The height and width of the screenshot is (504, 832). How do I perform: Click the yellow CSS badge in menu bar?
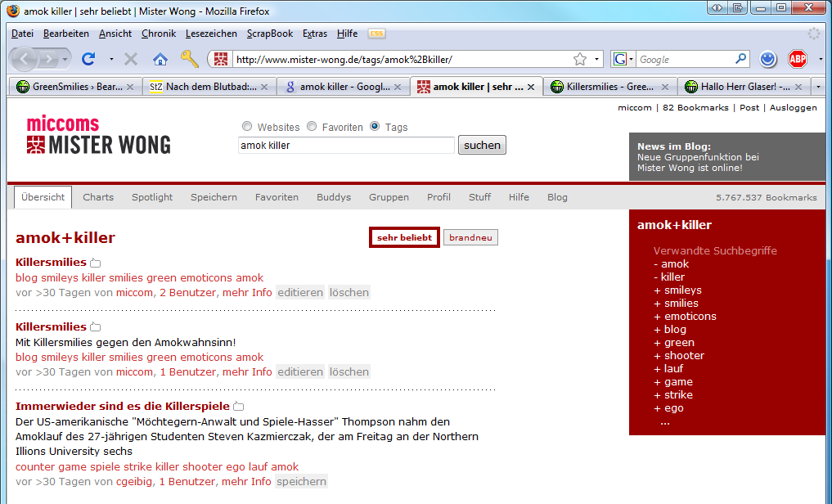(x=376, y=34)
